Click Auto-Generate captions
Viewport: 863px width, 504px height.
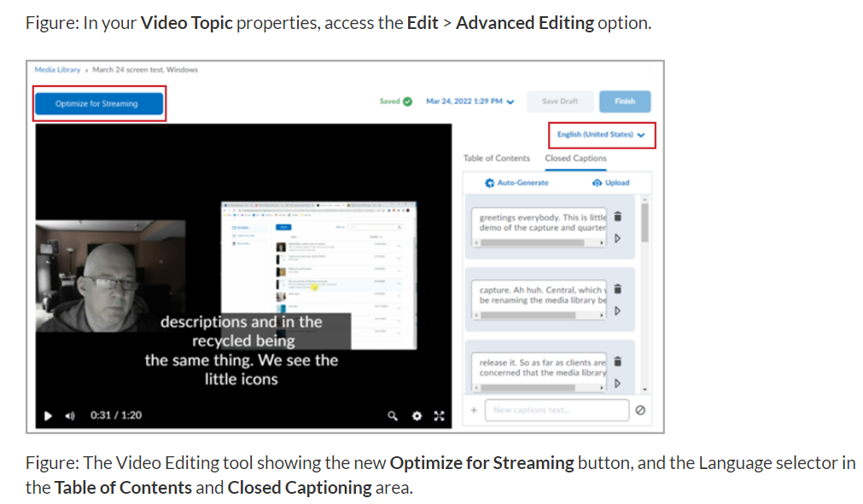point(516,182)
